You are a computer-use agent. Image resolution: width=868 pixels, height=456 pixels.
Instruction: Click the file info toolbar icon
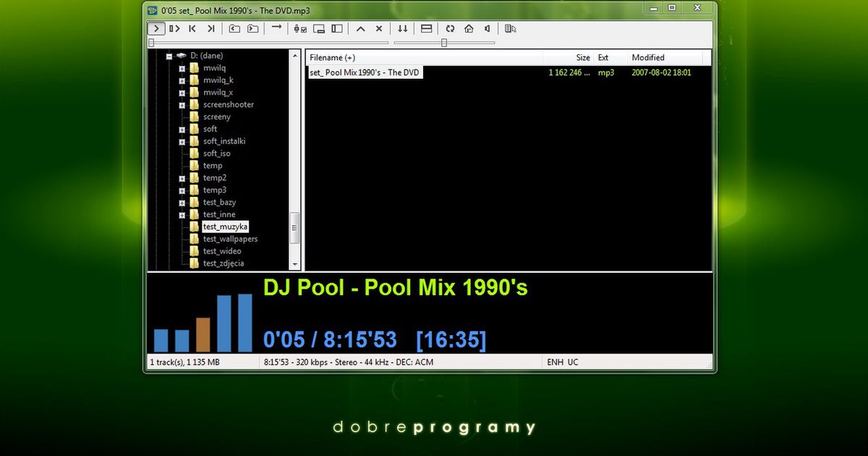coord(511,28)
